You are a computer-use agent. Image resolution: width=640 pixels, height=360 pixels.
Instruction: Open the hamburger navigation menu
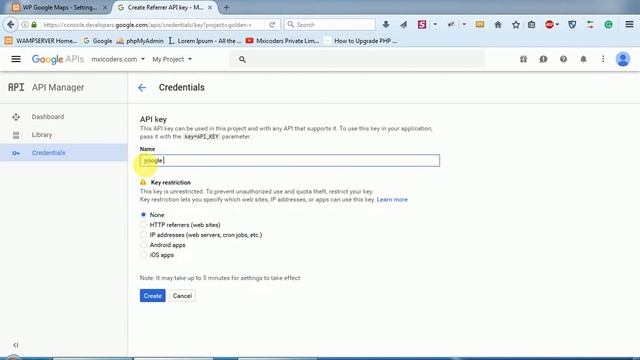click(16, 59)
